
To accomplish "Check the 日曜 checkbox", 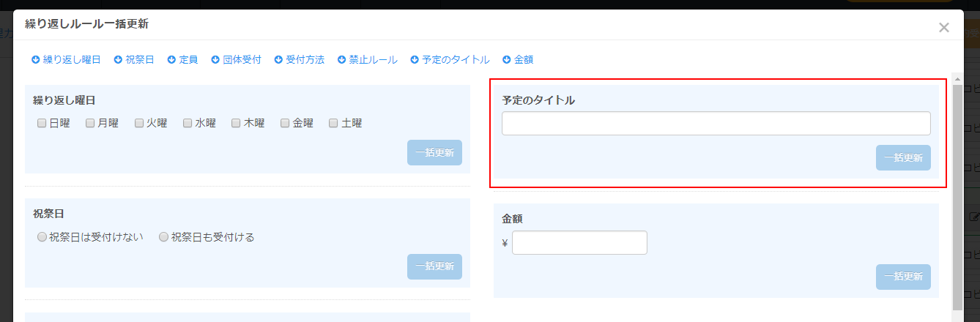I will pos(42,123).
